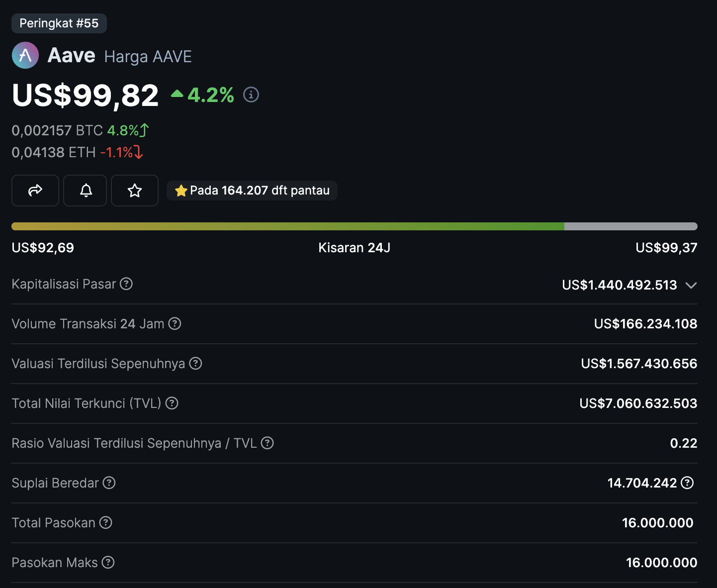Click the 0,04138 ETH price value

(54, 152)
